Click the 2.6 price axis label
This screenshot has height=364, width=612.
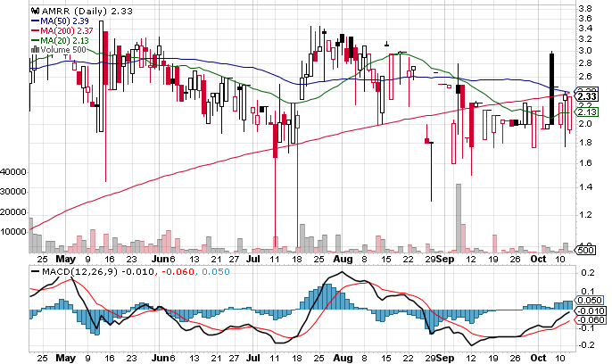pyautogui.click(x=584, y=77)
